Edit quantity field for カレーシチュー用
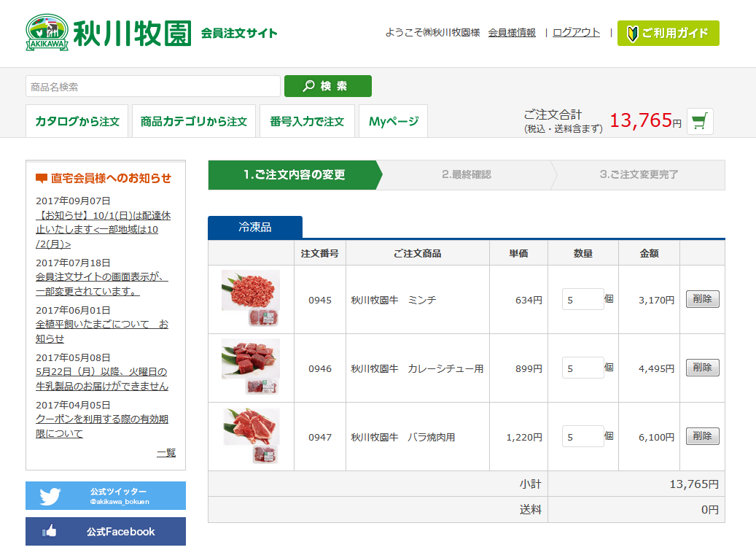This screenshot has width=756, height=550. pyautogui.click(x=583, y=368)
